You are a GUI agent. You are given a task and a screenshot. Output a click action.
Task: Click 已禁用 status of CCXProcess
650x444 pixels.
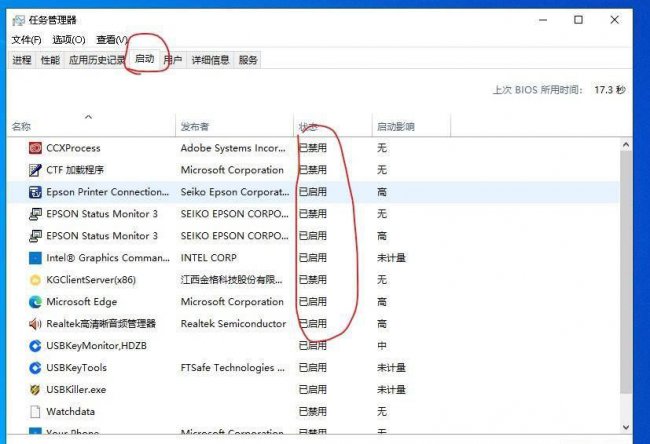313,148
